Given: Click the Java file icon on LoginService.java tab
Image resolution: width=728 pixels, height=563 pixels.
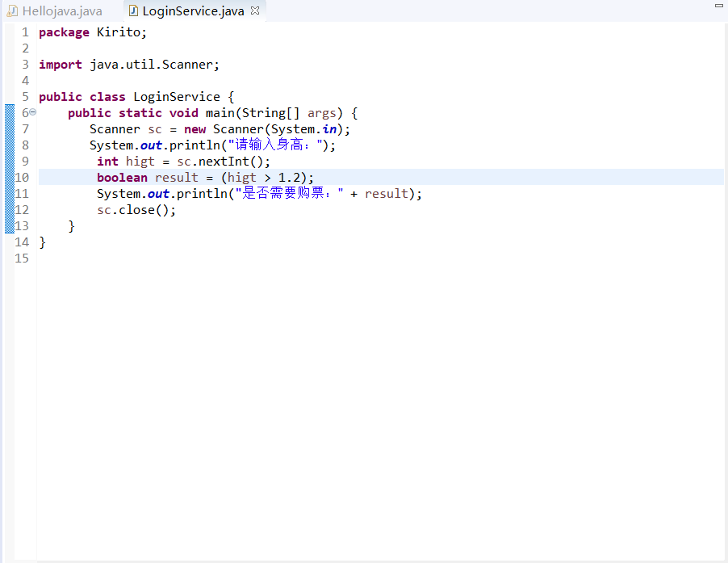Looking at the screenshot, I should point(133,11).
